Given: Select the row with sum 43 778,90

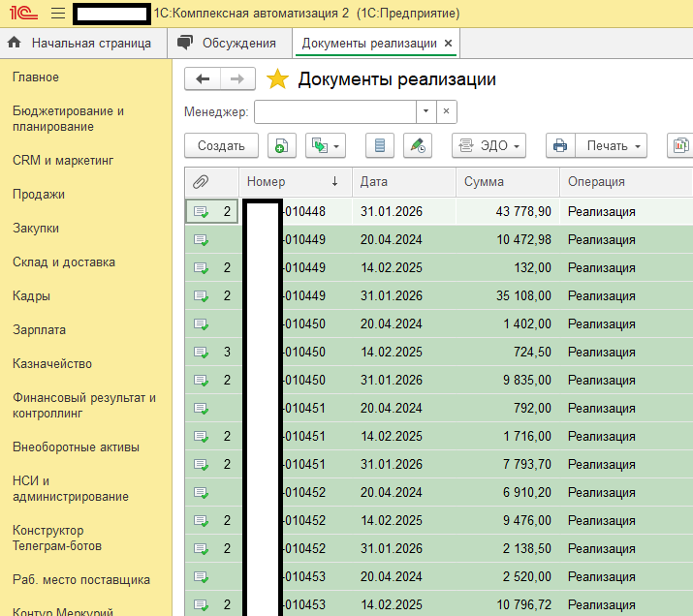Looking at the screenshot, I should (439, 211).
